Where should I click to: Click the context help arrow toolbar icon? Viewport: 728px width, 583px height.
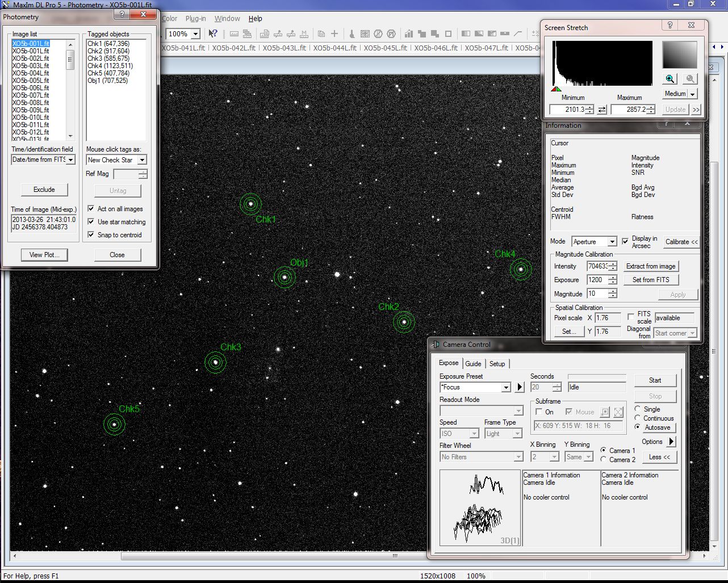point(213,34)
